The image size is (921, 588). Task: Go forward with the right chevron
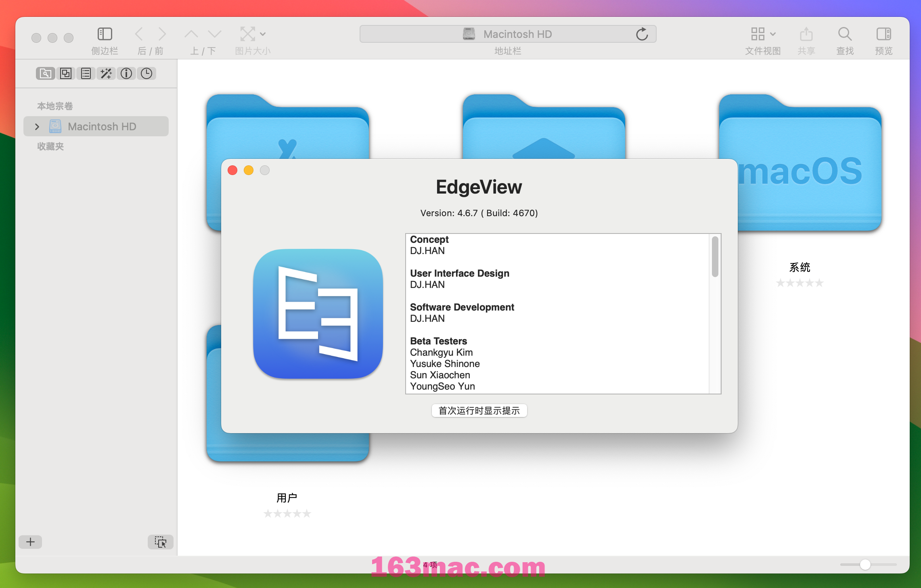click(x=162, y=34)
